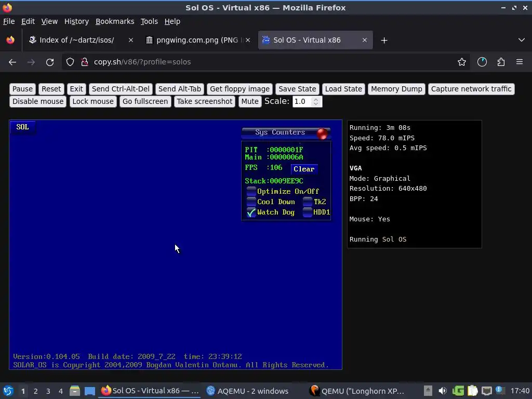Click the Load State button
The width and height of the screenshot is (532, 399).
(x=343, y=89)
